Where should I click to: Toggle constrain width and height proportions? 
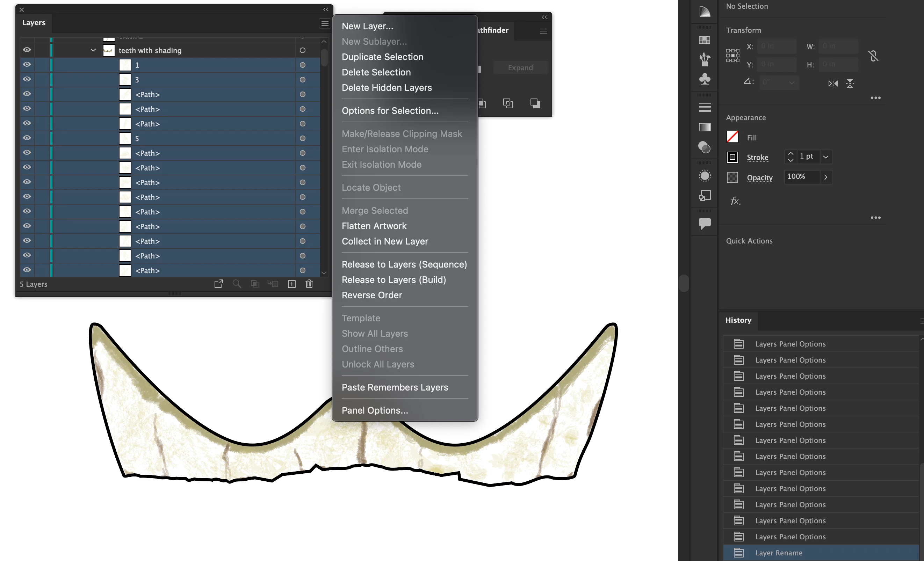[x=873, y=56]
